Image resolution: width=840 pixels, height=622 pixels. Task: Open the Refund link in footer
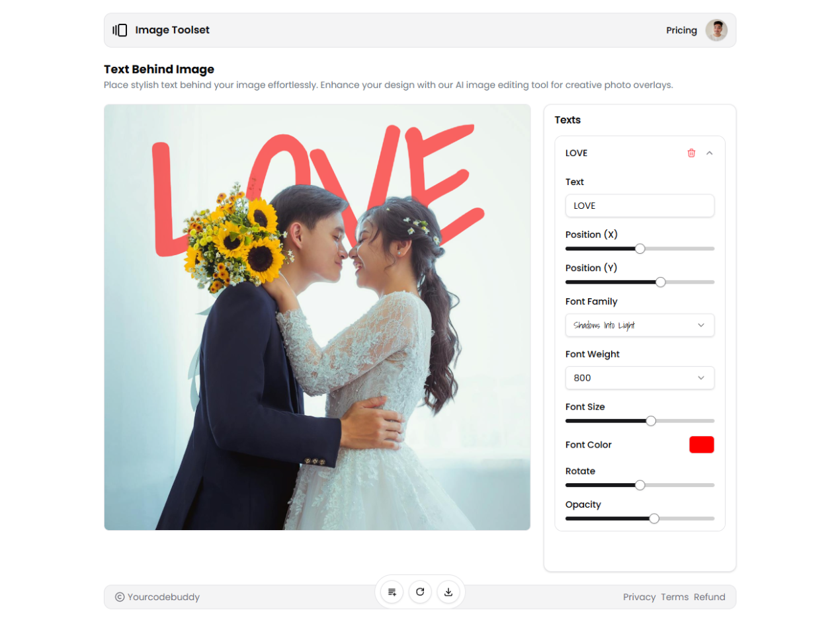click(x=709, y=597)
